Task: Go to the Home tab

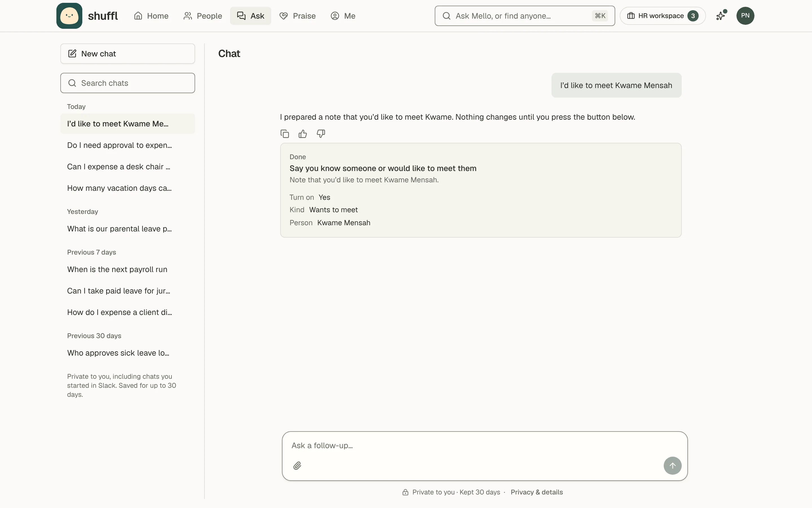Action: coord(151,16)
